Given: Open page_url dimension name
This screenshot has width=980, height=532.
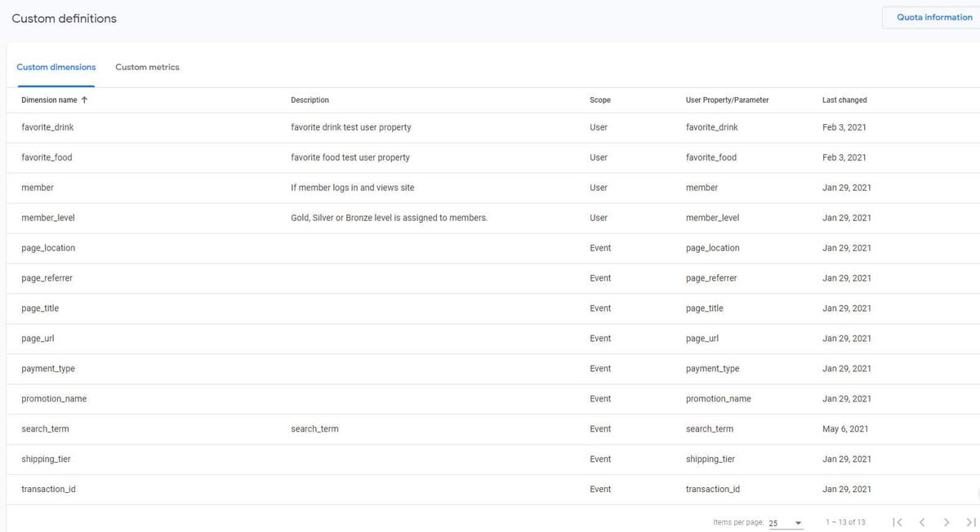Looking at the screenshot, I should (38, 339).
